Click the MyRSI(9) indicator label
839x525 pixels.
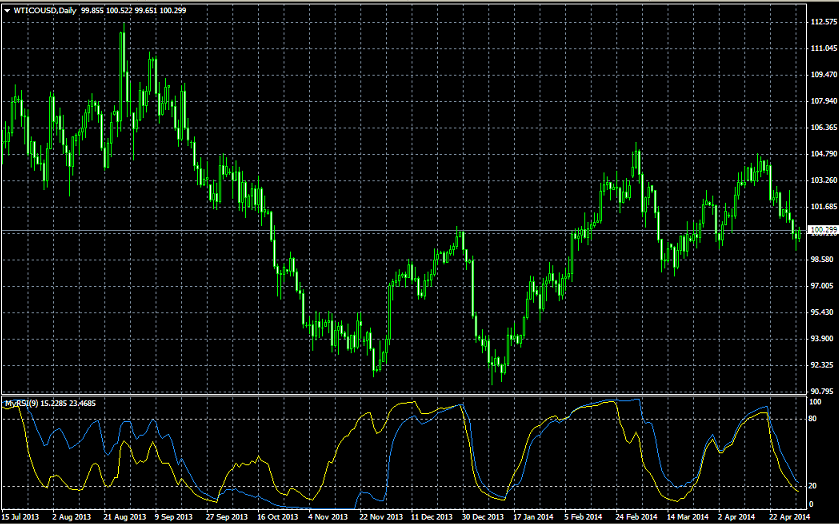click(21, 403)
